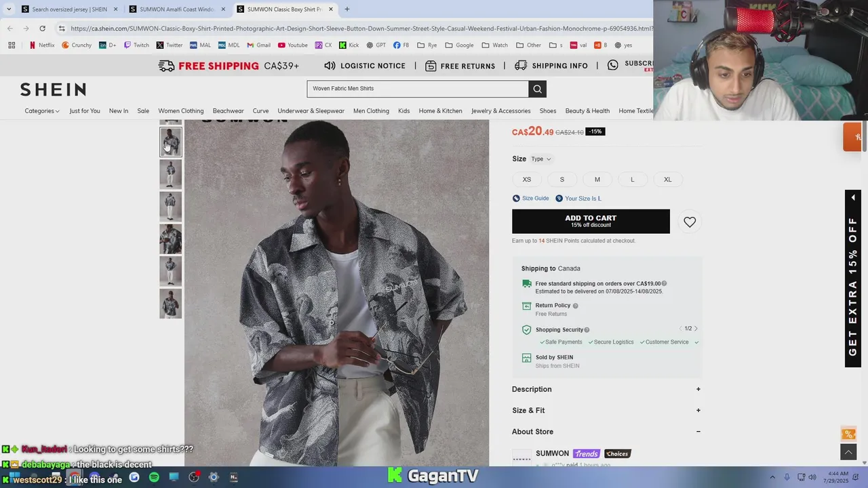The width and height of the screenshot is (868, 488).
Task: Open the Netflix bookmark
Action: click(x=41, y=45)
